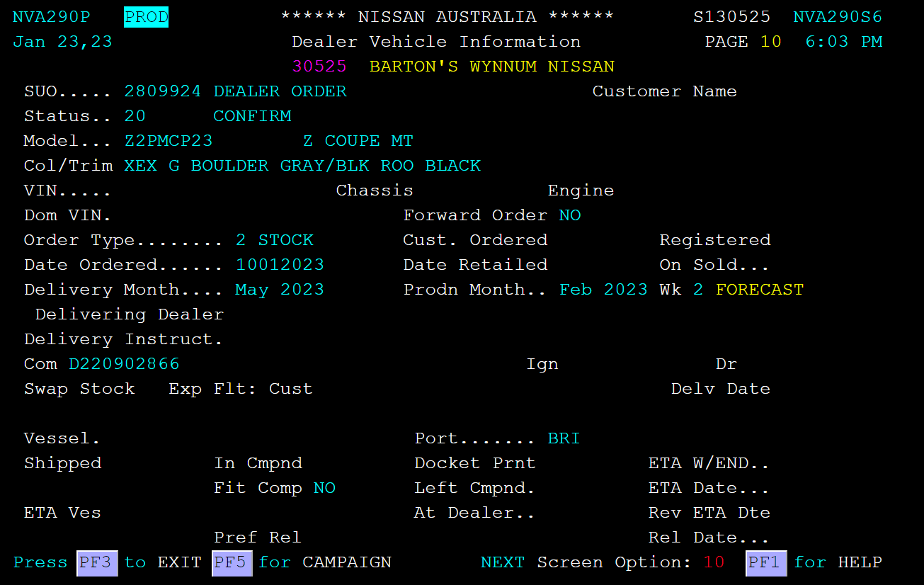The image size is (924, 585).
Task: Click the On Sold label
Action: tap(714, 265)
